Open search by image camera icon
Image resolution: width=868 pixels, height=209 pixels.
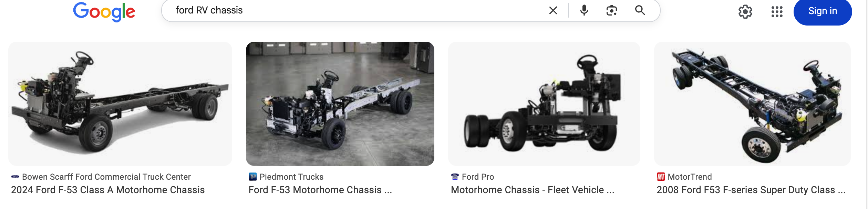coord(611,11)
